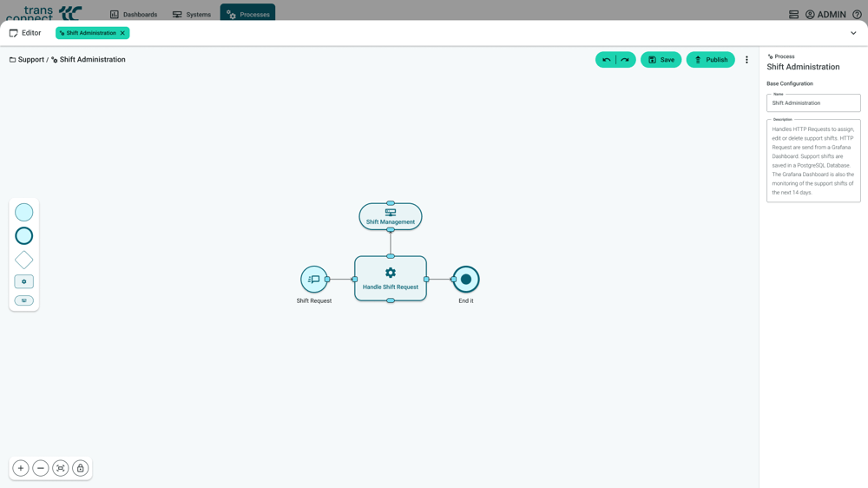This screenshot has height=488, width=868.
Task: Select the Shift Request start node
Action: tap(314, 280)
